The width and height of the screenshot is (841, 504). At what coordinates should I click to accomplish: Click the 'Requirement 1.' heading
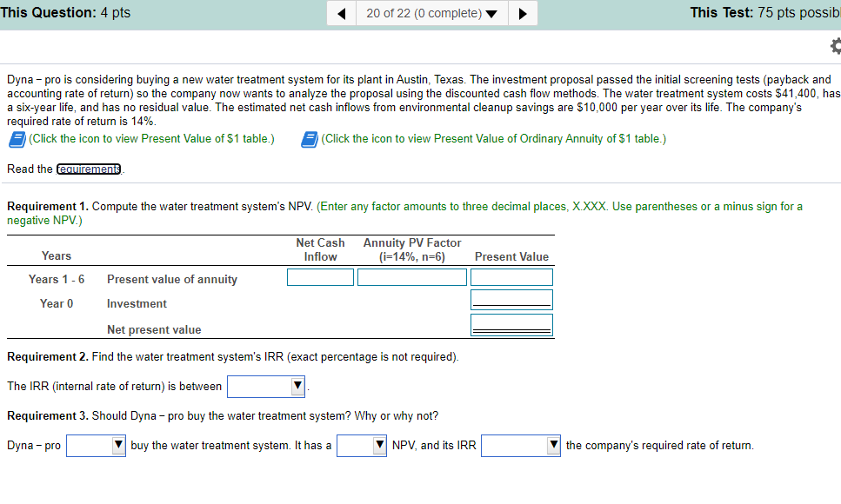click(x=48, y=207)
